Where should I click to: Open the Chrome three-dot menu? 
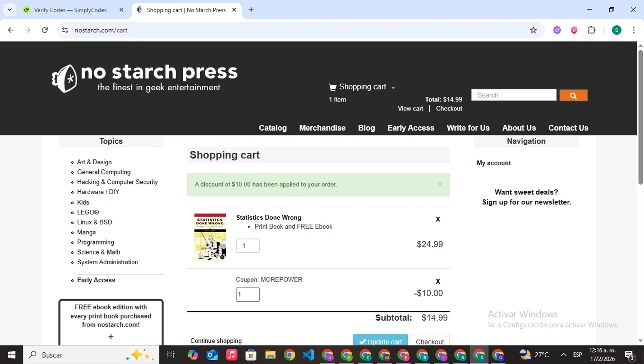click(634, 30)
